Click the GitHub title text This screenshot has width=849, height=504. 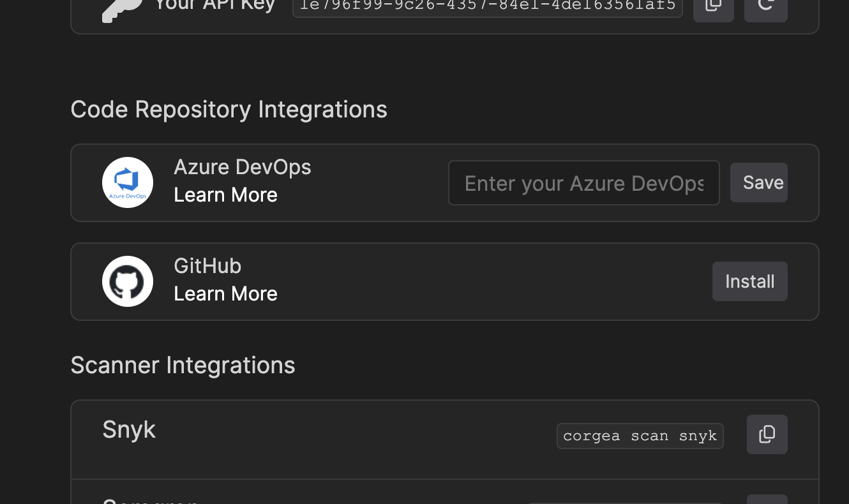point(207,266)
